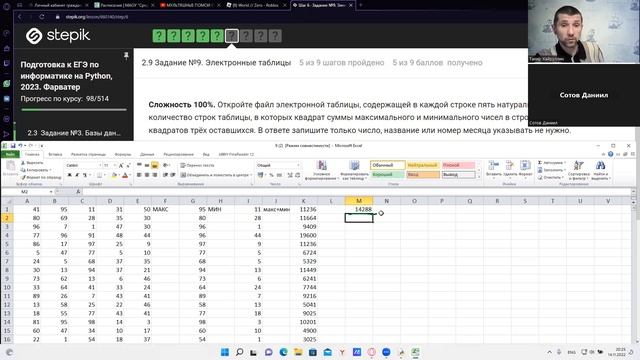Click the Excel Help question-mark icon
This screenshot has height=360, width=640.
click(610, 154)
